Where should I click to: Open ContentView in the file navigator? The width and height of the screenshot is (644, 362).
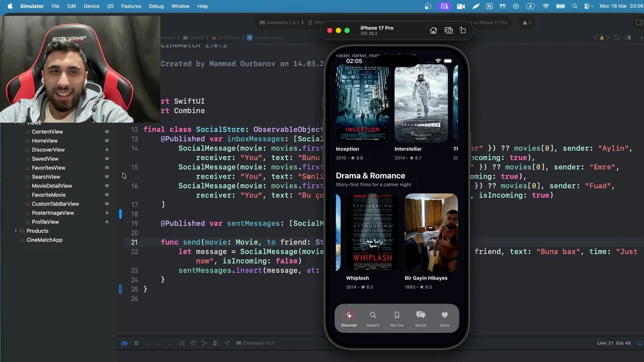click(47, 132)
